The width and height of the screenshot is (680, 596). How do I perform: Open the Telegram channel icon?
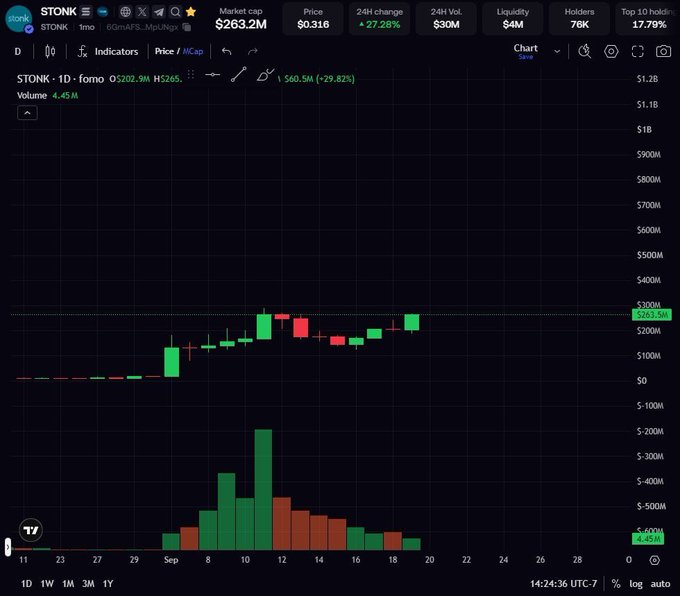click(159, 12)
